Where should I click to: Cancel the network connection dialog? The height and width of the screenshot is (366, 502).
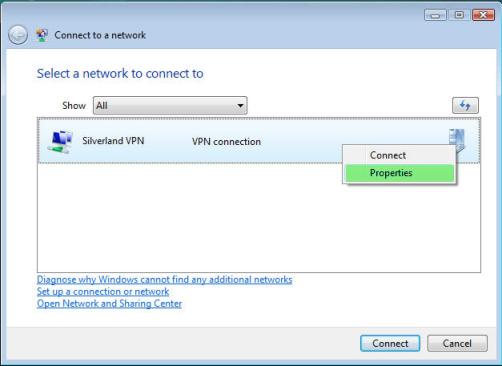pos(457,343)
